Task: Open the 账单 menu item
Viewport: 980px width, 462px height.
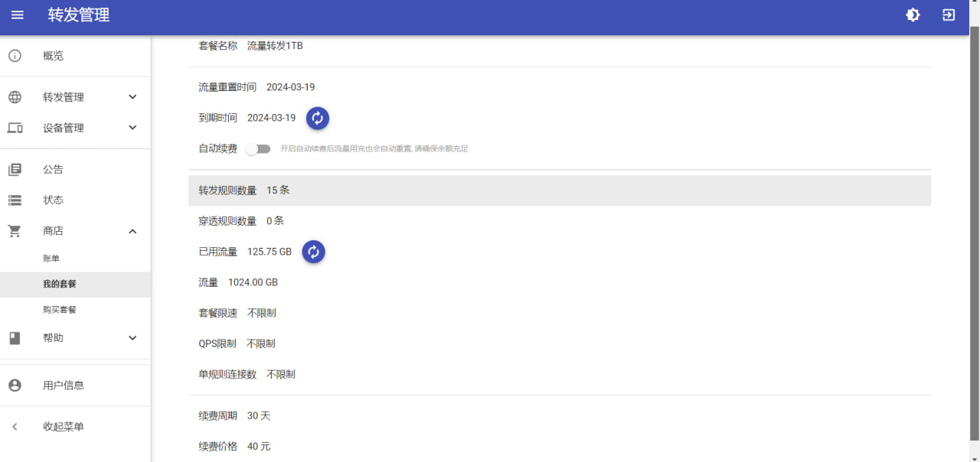Action: pos(51,259)
